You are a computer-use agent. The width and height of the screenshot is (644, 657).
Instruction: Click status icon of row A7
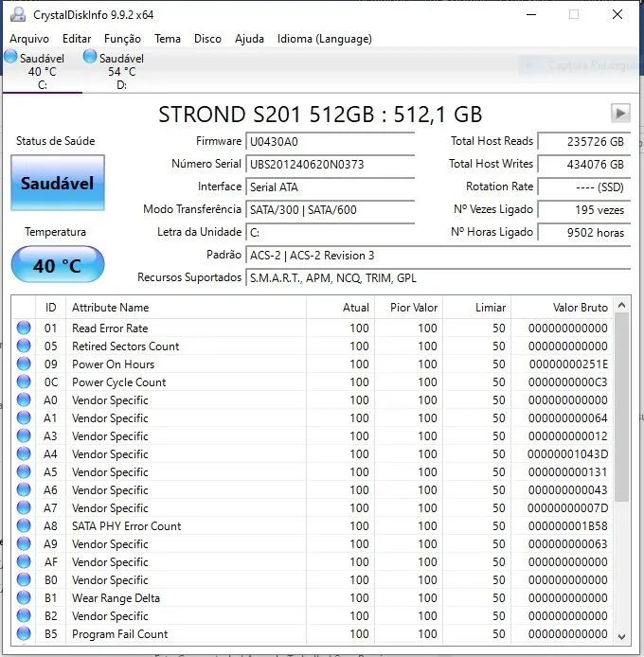(x=24, y=507)
